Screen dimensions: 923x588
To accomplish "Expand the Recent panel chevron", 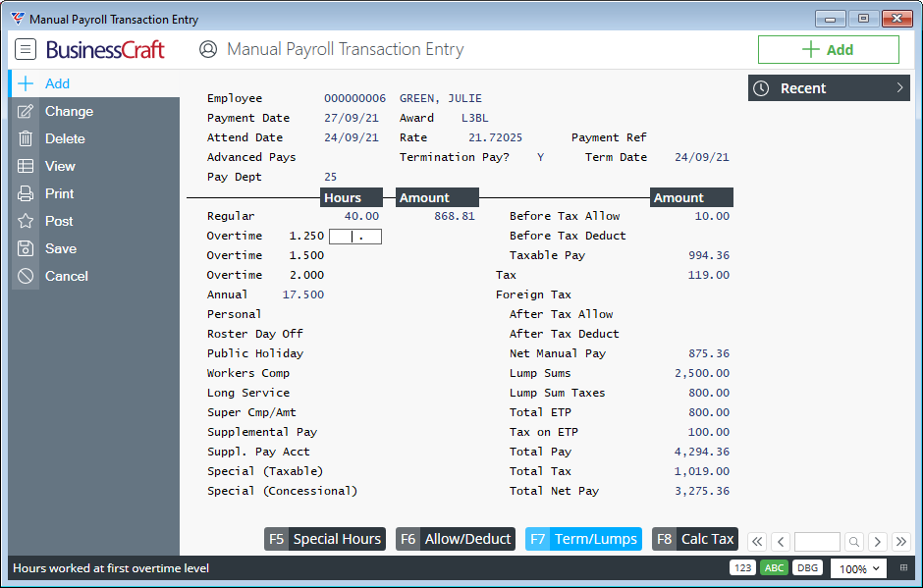I will [x=899, y=87].
